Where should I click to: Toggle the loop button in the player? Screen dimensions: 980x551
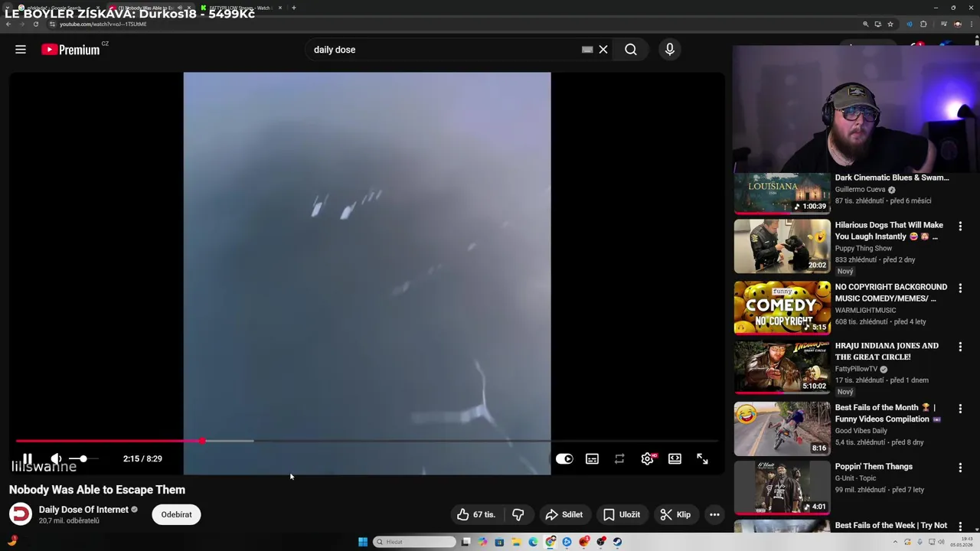(x=619, y=458)
